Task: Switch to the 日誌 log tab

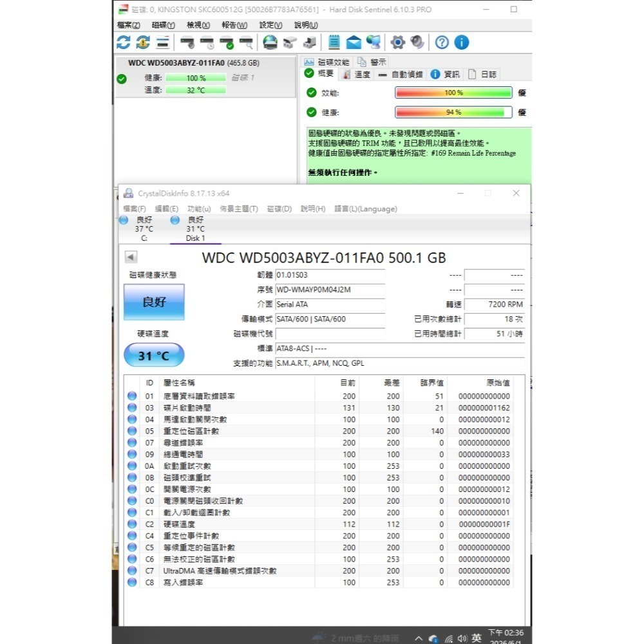Action: coord(482,74)
